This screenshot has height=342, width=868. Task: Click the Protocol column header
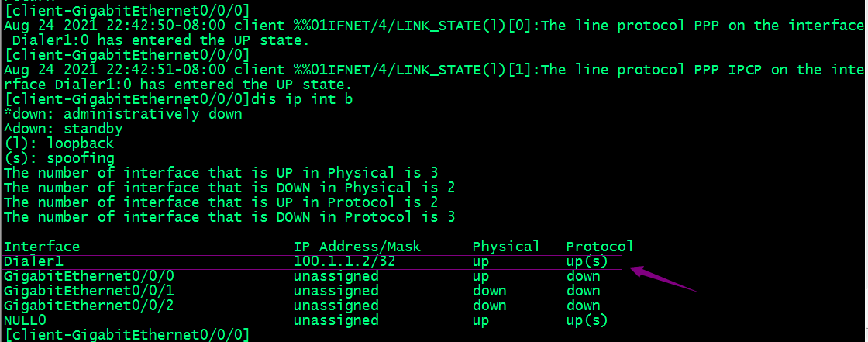point(600,246)
